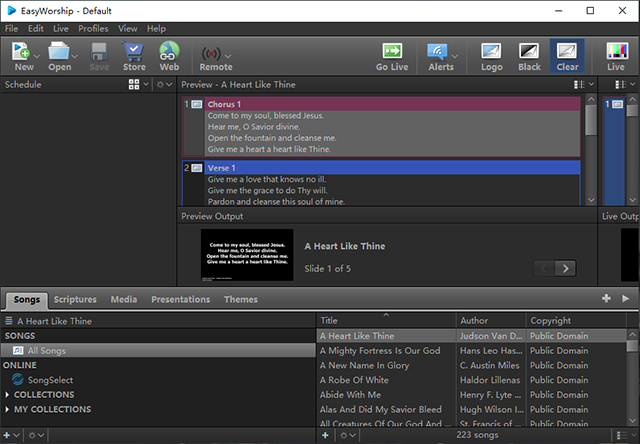Launch the Web browser icon
This screenshot has width=640, height=444.
169,51
